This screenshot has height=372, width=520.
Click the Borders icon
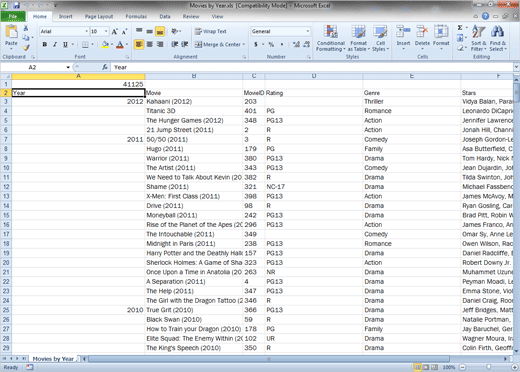(85, 44)
